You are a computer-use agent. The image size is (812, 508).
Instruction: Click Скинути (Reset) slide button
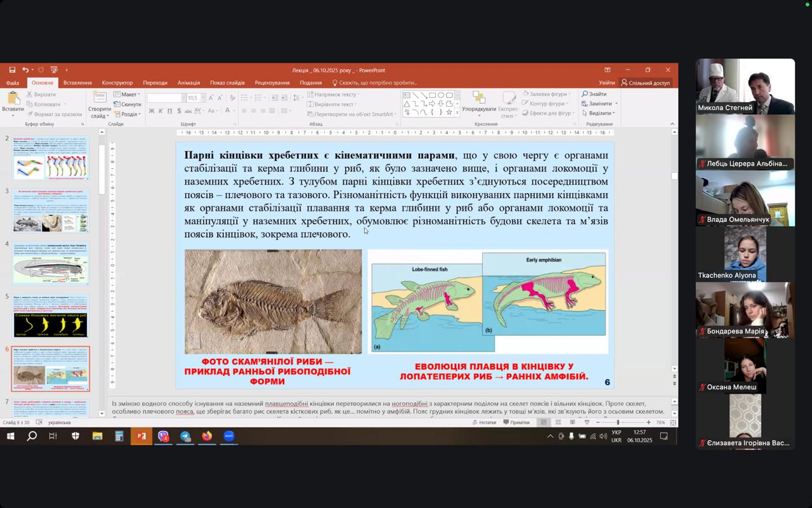click(128, 104)
